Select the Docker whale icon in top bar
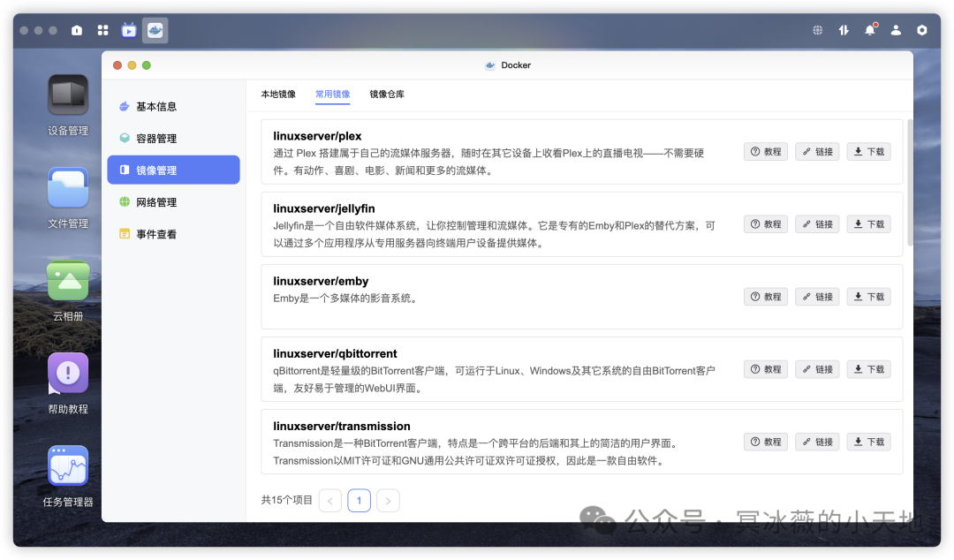954x560 pixels. [x=155, y=30]
